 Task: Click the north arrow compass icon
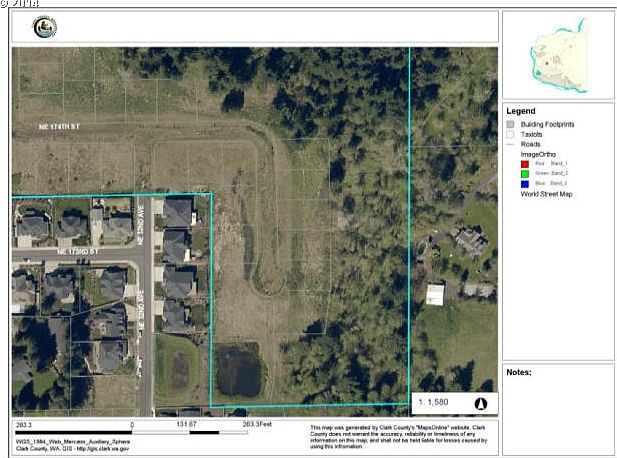(481, 403)
